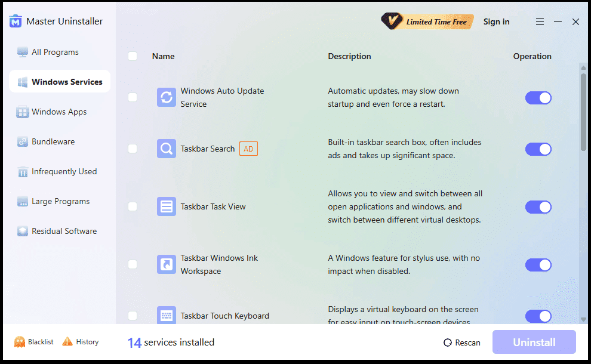Click the Rescan button label
This screenshot has height=364, width=591.
(x=468, y=343)
